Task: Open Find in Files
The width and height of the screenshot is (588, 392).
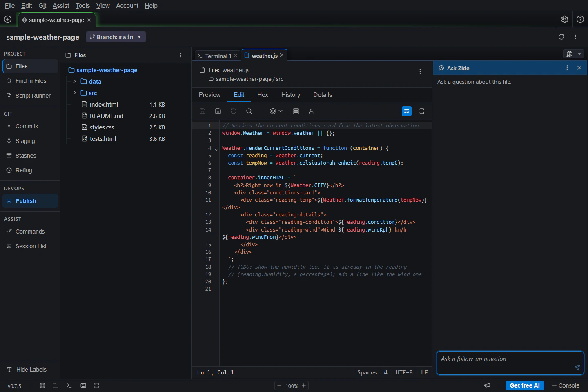Action: point(30,81)
